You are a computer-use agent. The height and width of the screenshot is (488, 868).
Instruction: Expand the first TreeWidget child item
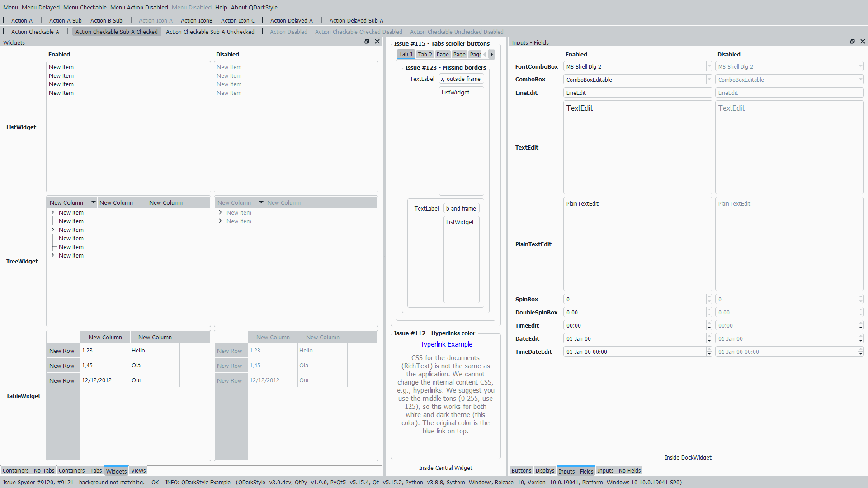click(x=52, y=212)
